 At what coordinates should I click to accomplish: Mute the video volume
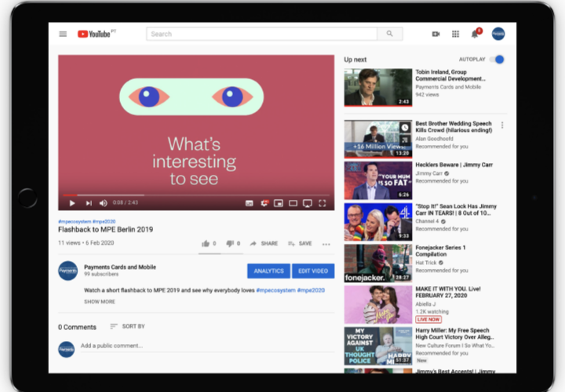coord(103,203)
